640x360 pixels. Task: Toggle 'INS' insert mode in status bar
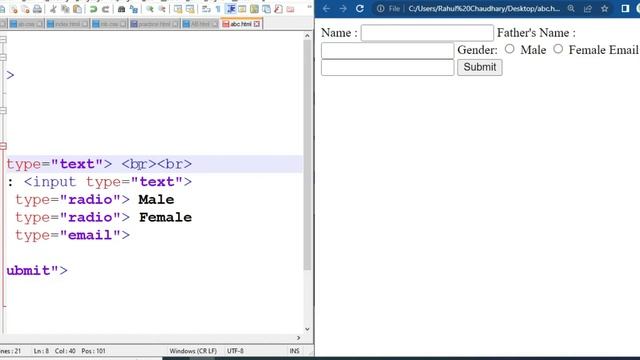point(294,351)
